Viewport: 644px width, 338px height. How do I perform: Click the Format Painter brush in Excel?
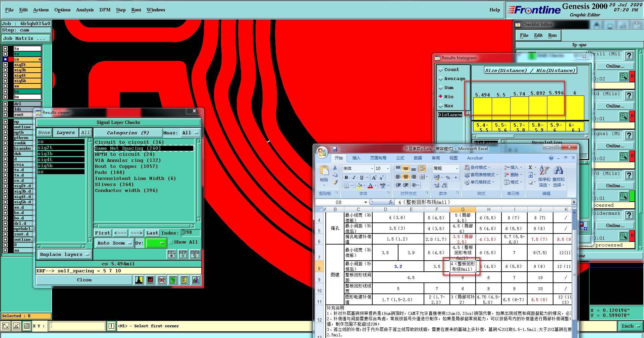335,182
